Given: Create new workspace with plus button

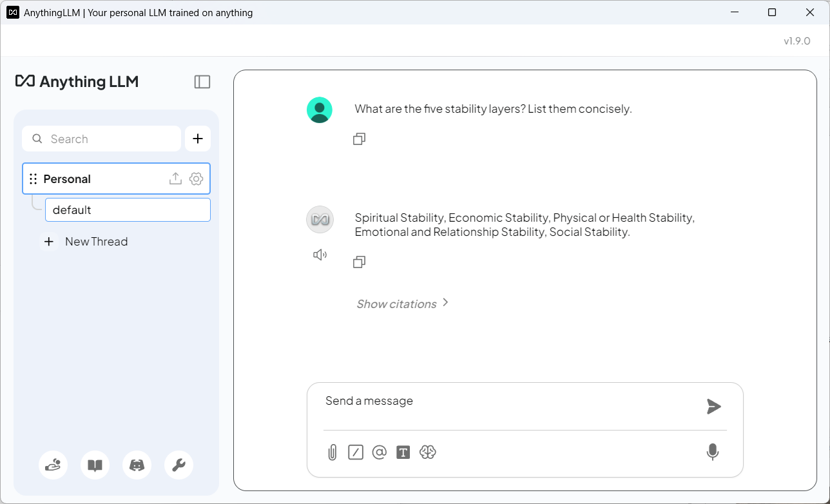Looking at the screenshot, I should (x=198, y=139).
